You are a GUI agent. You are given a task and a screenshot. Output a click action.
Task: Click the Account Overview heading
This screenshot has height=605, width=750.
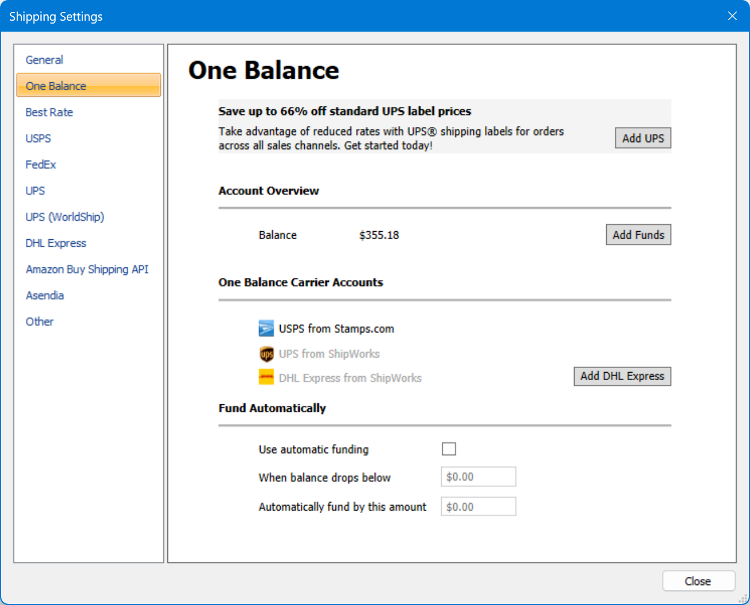click(x=268, y=191)
